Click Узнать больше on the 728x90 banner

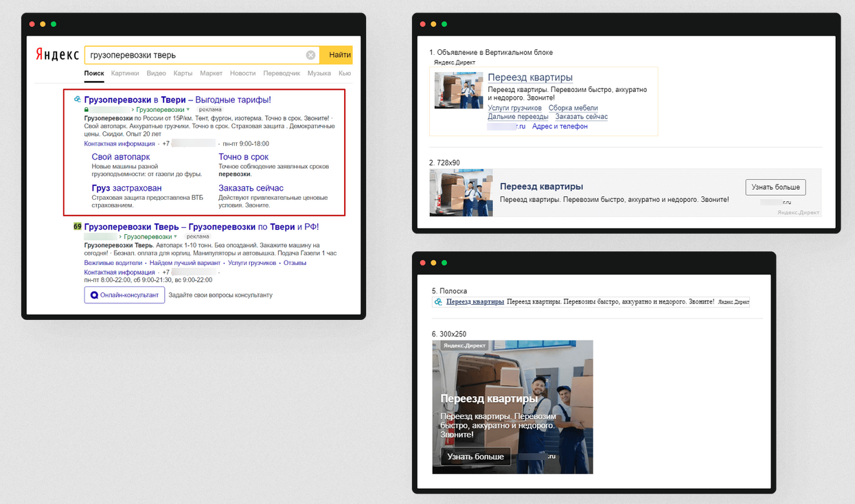pos(775,187)
